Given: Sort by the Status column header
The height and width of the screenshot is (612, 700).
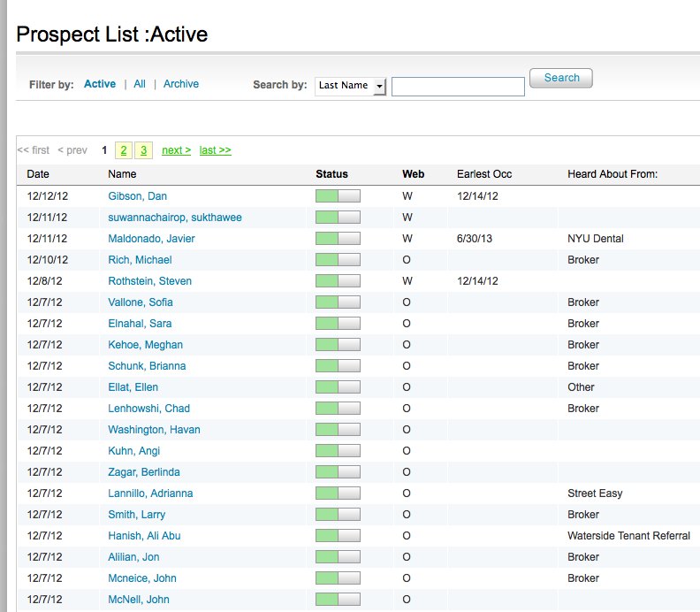Looking at the screenshot, I should pos(331,174).
